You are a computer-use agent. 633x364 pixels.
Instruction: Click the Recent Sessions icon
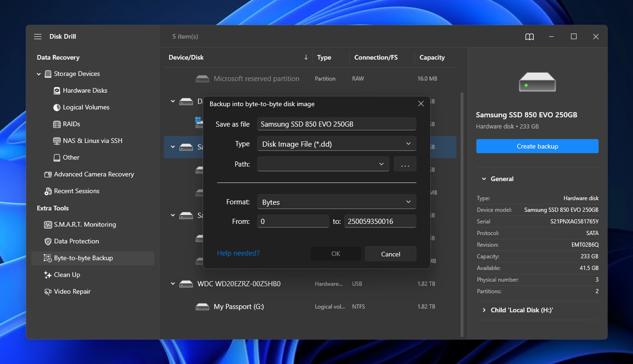[x=48, y=191]
